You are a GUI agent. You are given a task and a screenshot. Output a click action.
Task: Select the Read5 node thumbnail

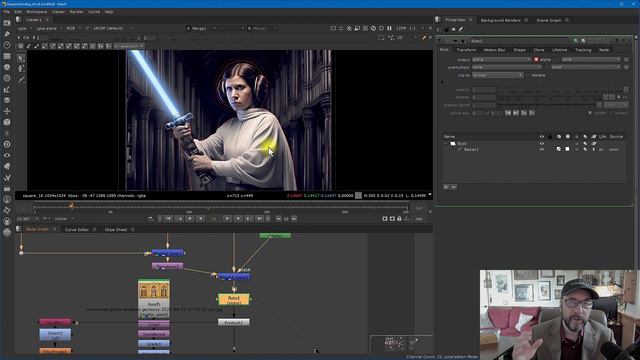pyautogui.click(x=153, y=290)
